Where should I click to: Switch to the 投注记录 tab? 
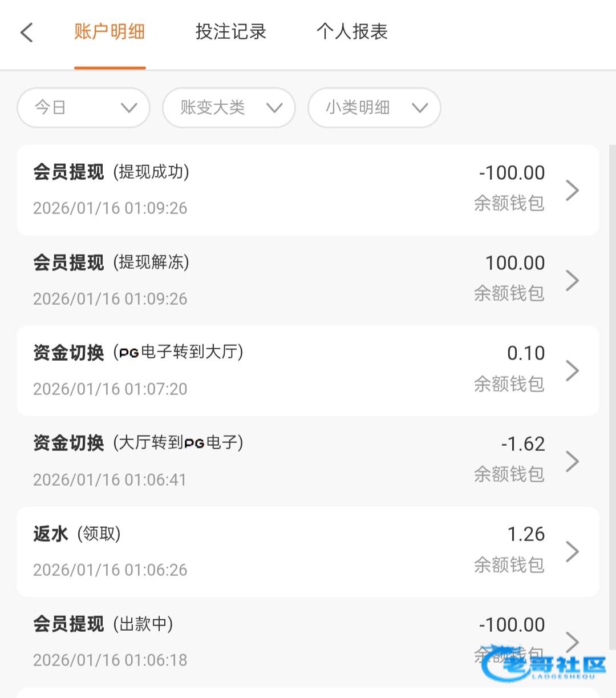[231, 31]
